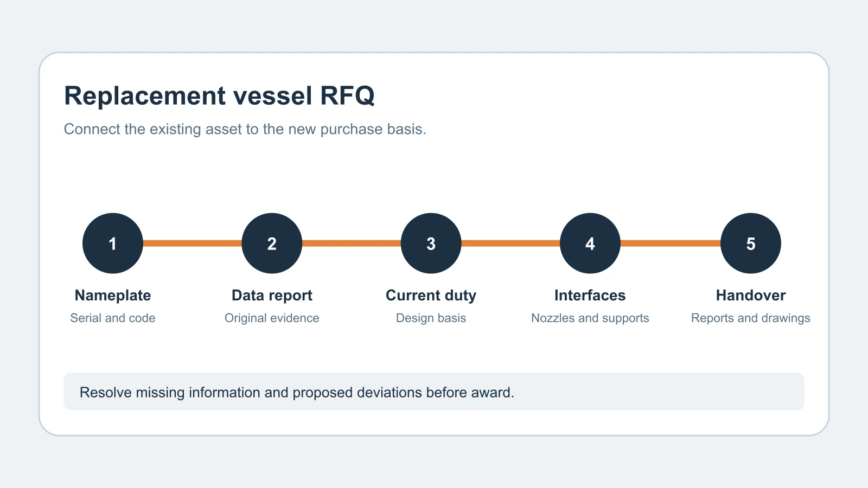Click the 'Original evidence' caption
The image size is (868, 488).
(272, 318)
